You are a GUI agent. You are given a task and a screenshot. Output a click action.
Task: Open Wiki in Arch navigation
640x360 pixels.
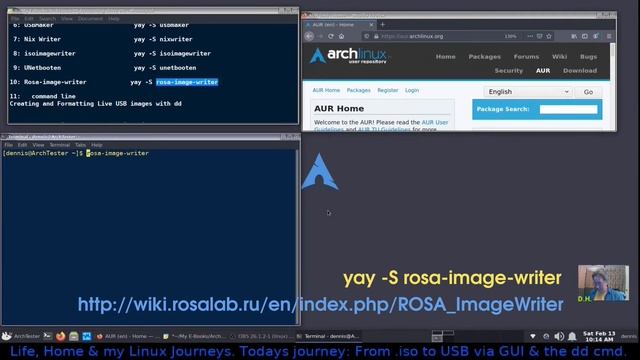coord(559,57)
